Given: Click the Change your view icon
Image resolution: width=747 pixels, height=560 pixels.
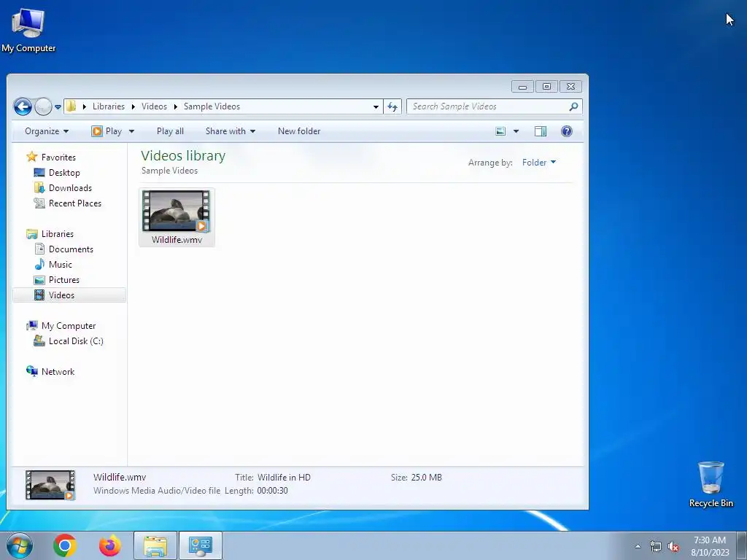Looking at the screenshot, I should pyautogui.click(x=500, y=131).
